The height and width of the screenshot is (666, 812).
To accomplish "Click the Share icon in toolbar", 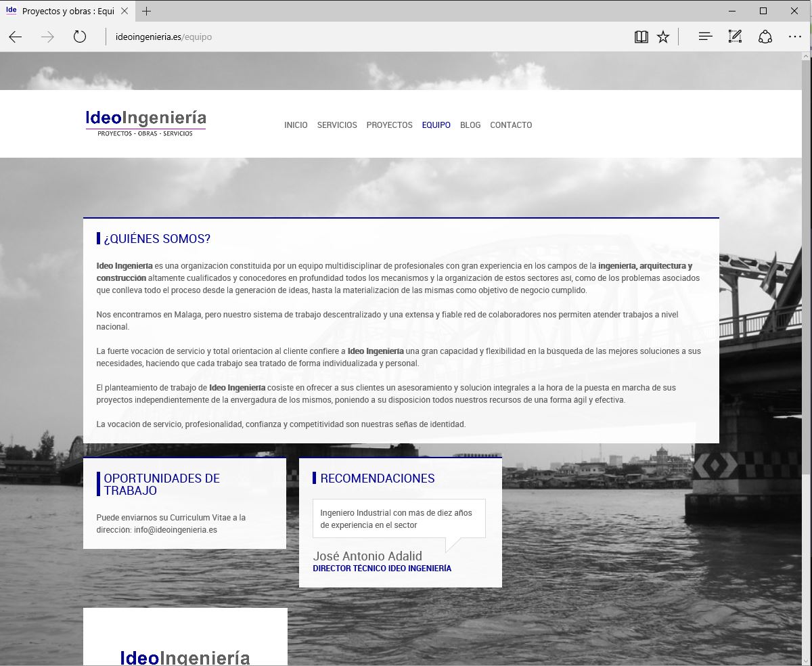I will pyautogui.click(x=765, y=37).
